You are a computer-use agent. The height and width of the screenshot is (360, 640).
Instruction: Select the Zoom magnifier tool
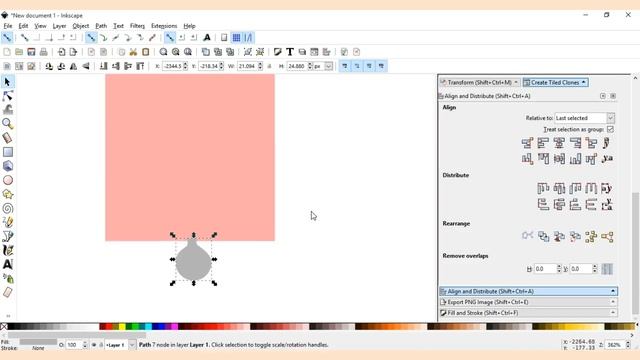(7, 124)
